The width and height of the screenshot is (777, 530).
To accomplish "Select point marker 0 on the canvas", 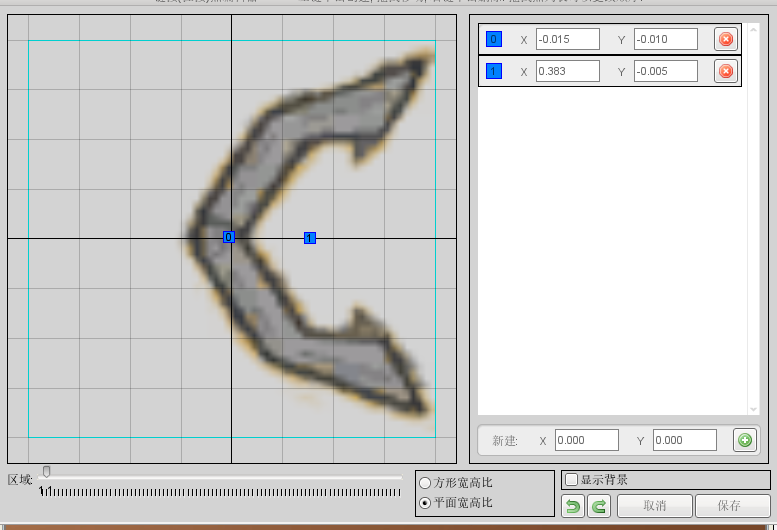I will pos(228,237).
